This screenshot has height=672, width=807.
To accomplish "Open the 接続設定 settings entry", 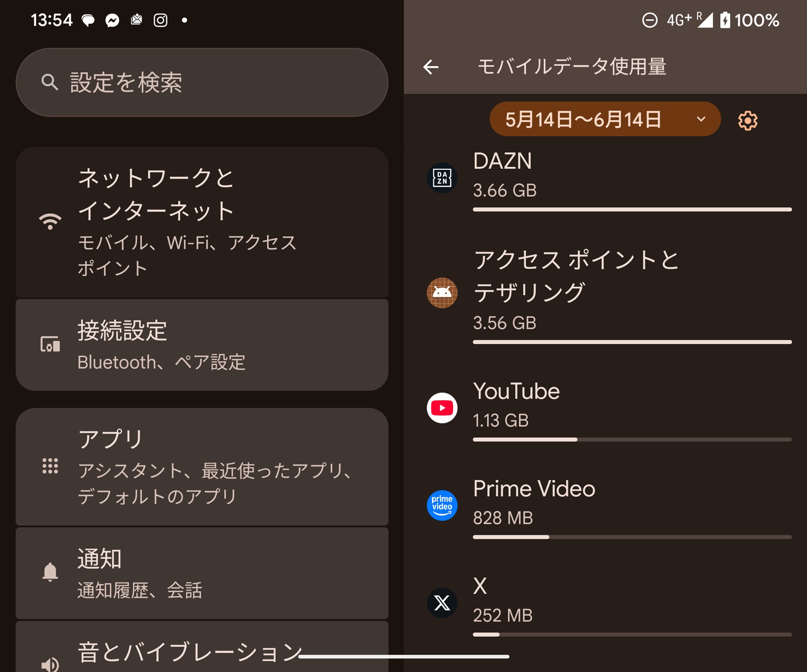I will coord(202,344).
